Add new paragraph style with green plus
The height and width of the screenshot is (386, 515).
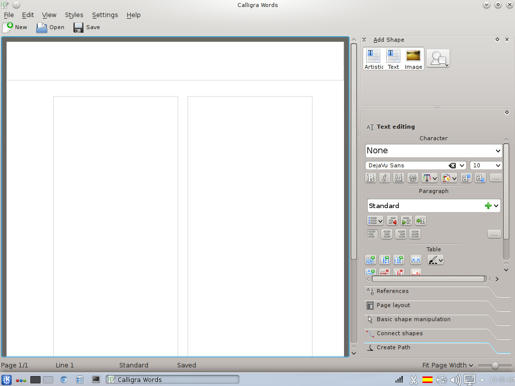488,206
